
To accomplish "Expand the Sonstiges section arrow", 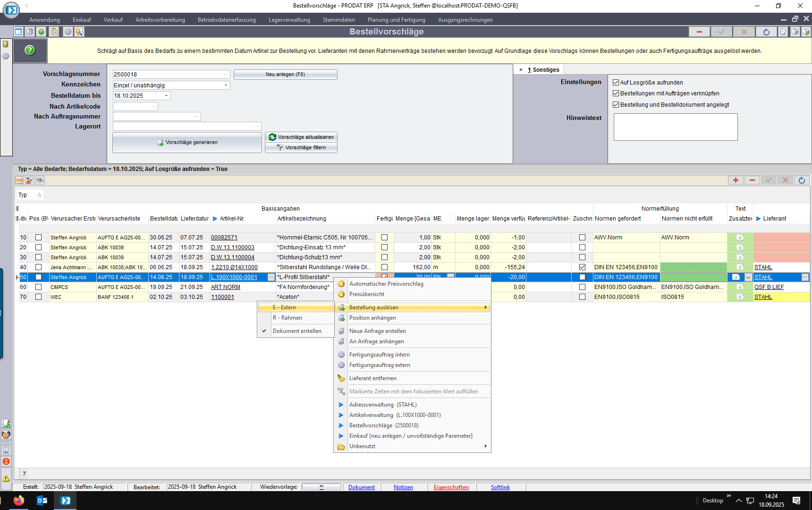I will click(x=521, y=70).
